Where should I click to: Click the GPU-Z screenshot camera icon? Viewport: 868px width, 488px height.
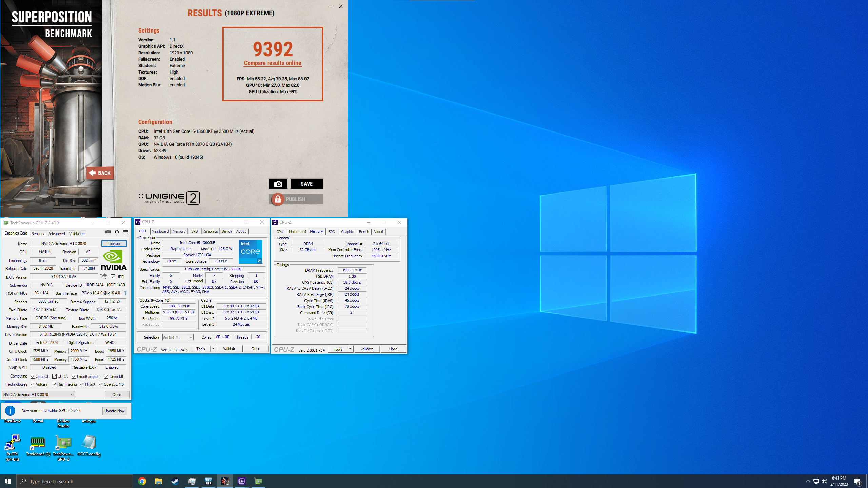108,232
